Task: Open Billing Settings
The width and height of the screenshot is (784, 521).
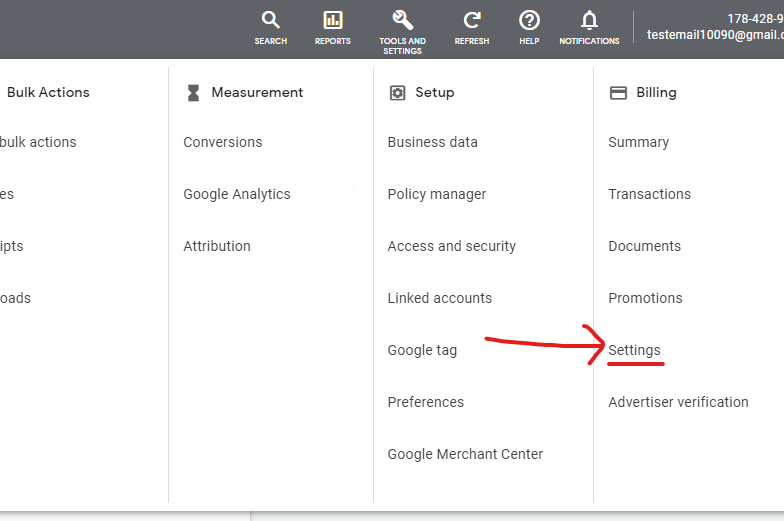Action: 634,350
